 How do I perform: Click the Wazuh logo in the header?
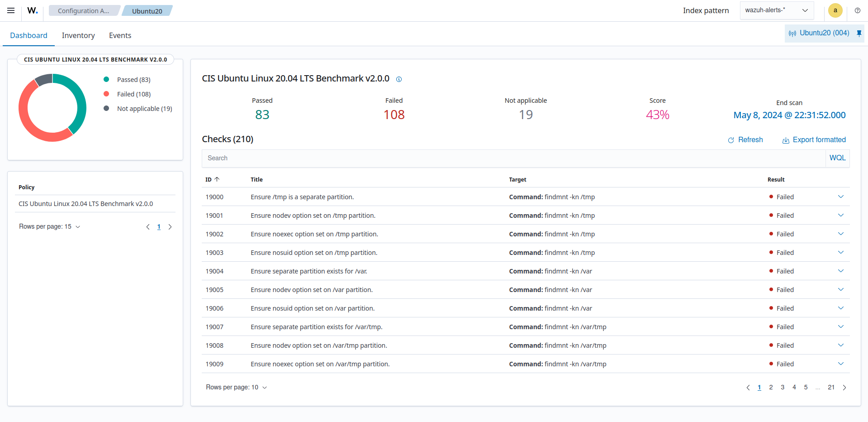(x=32, y=10)
